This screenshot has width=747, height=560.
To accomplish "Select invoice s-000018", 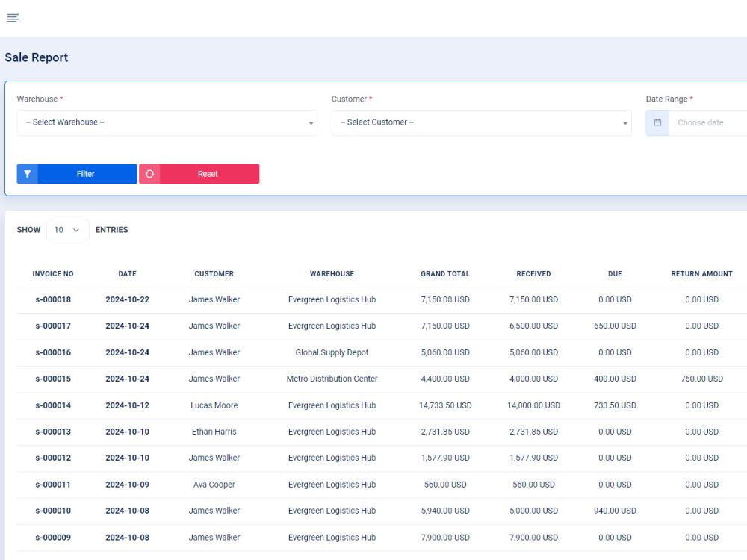I will coord(53,299).
